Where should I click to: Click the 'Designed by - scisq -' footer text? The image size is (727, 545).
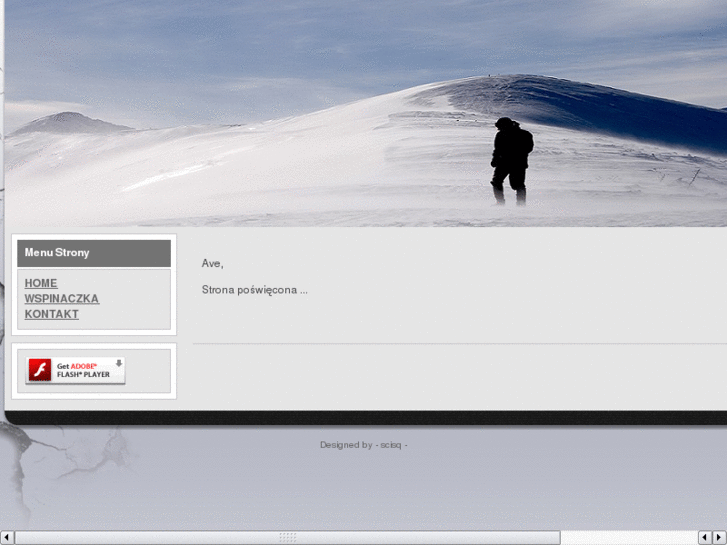(364, 445)
